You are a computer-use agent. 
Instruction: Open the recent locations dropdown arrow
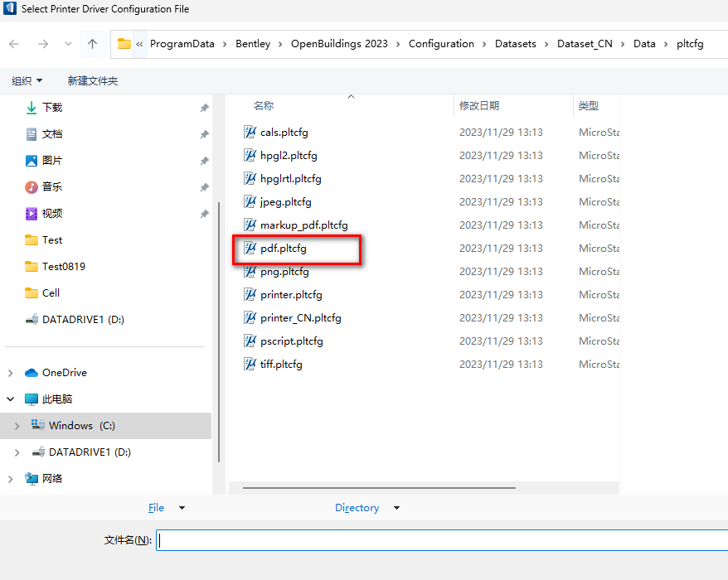pyautogui.click(x=68, y=44)
